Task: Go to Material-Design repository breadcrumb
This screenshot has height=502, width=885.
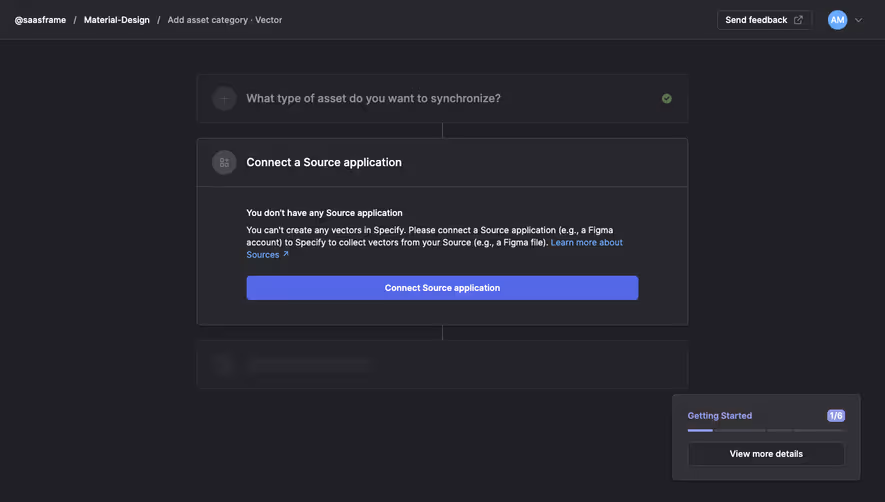Action: pos(117,20)
